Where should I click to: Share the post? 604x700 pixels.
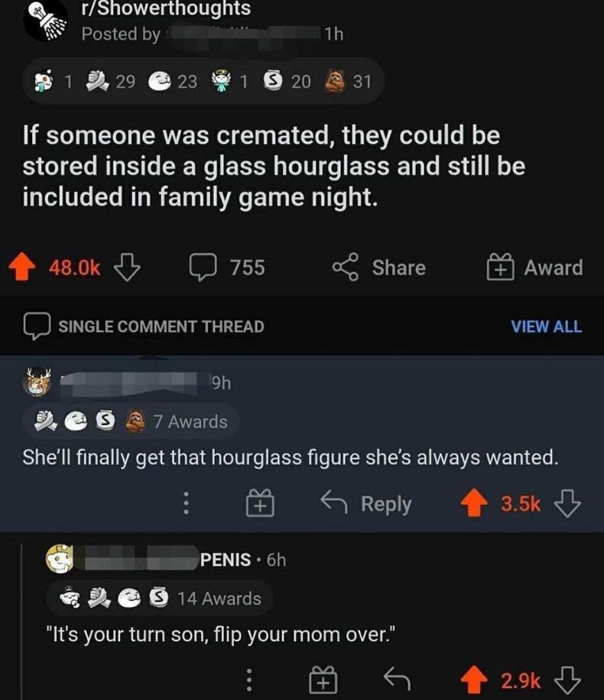point(379,268)
